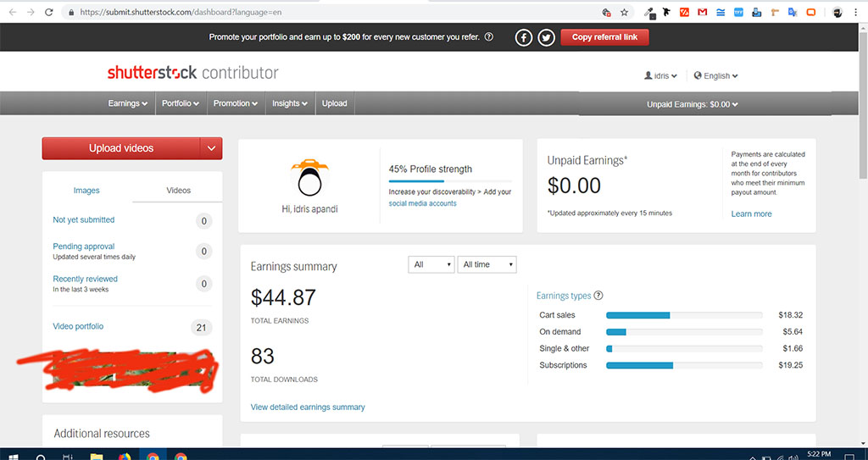Click the shutterstock contributor logo

click(192, 73)
